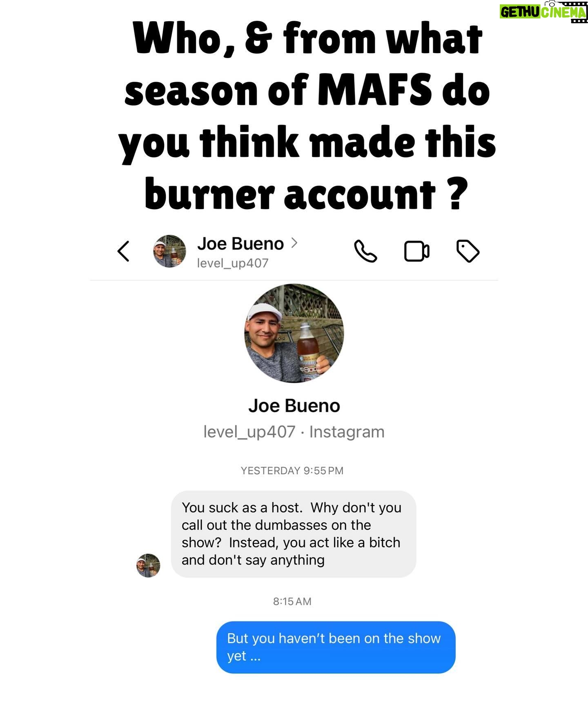Viewport: 588px width, 723px height.
Task: Tap level_up407 username under header name
Action: coord(233,263)
